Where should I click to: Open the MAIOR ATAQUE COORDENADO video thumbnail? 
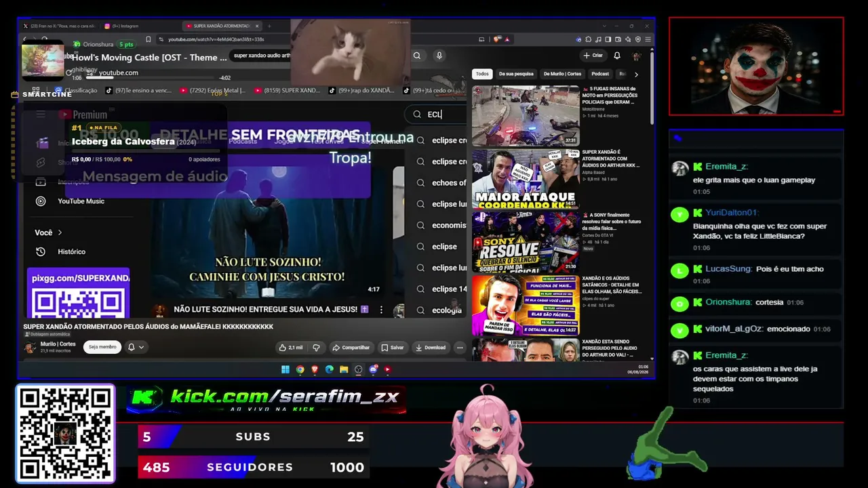pos(526,179)
